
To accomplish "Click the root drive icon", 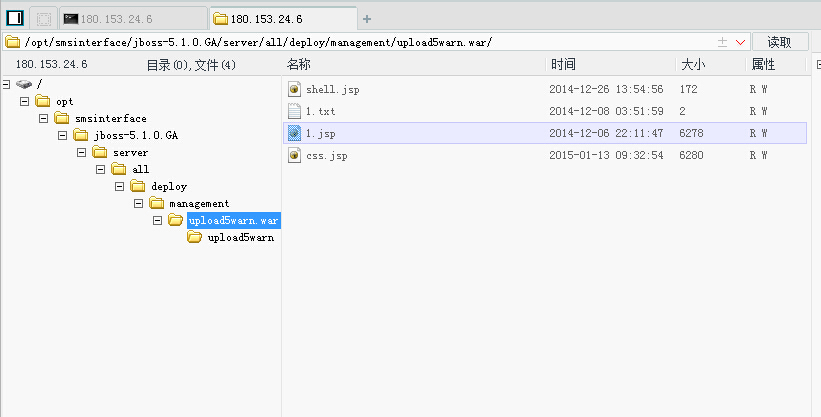I will (x=24, y=84).
